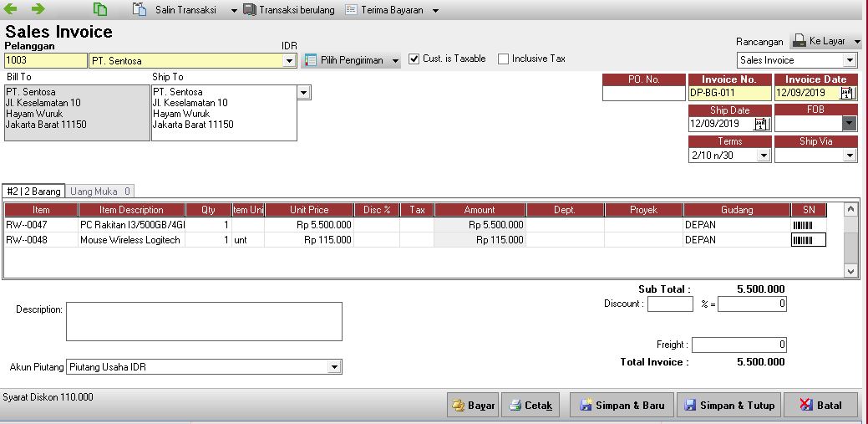Viewport: 868px width, 424px height.
Task: Open the Pelanggan name dropdown
Action: tap(289, 61)
